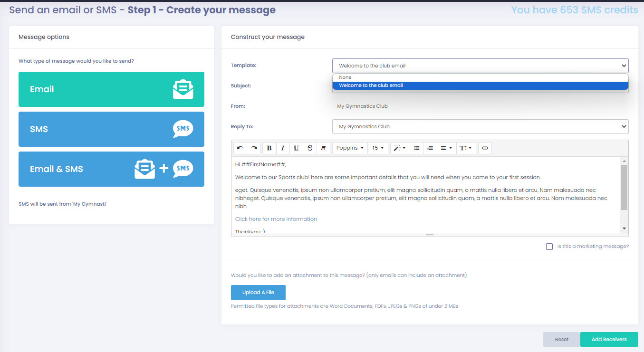Select Welcome to the club email option
This screenshot has width=644, height=352.
[x=480, y=86]
